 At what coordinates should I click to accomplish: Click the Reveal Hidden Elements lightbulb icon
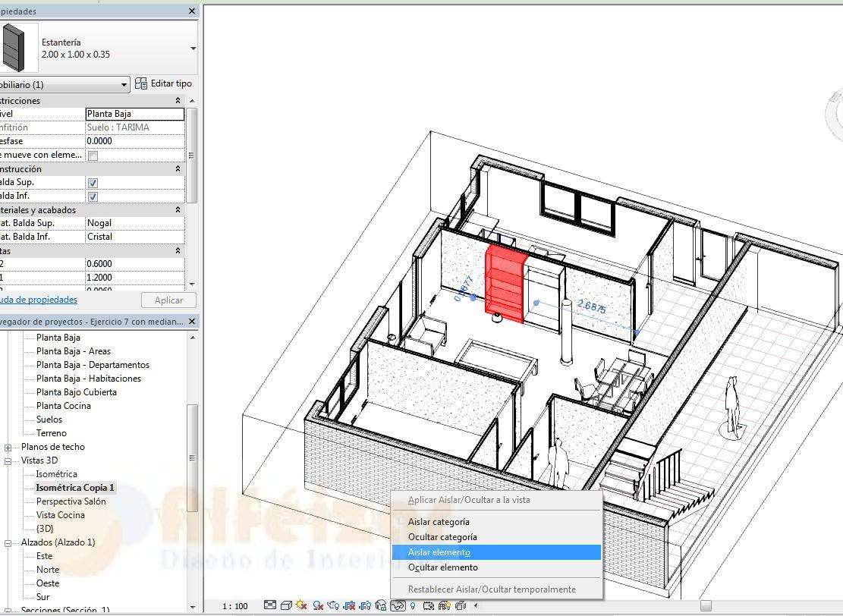(413, 605)
